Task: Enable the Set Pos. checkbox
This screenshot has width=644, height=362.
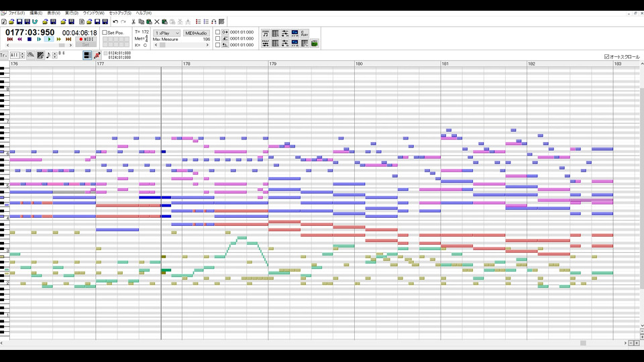Action: pyautogui.click(x=105, y=32)
